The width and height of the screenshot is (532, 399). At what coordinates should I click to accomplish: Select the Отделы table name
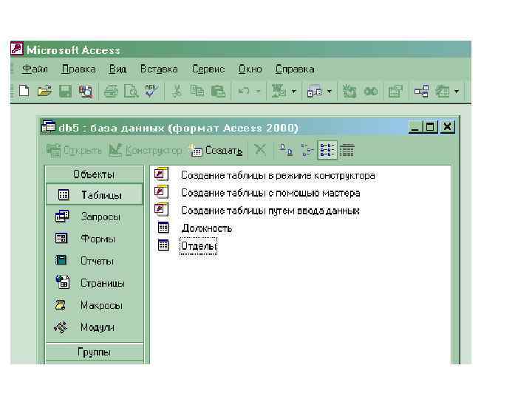coord(198,245)
